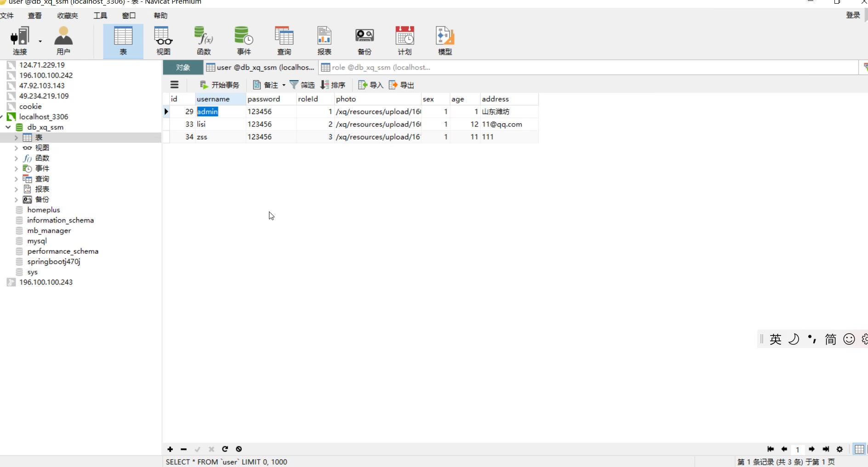This screenshot has height=467, width=868.
Task: Open the Connection (连接) tool
Action: (x=19, y=41)
